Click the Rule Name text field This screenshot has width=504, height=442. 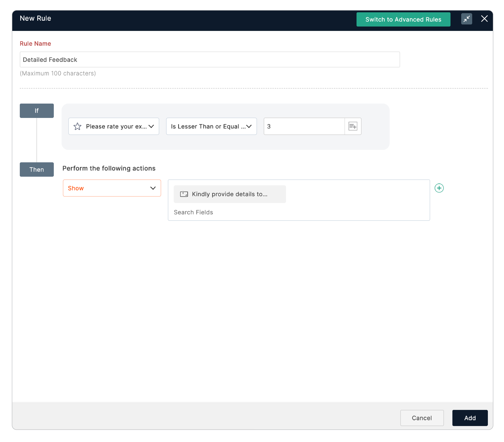(210, 60)
